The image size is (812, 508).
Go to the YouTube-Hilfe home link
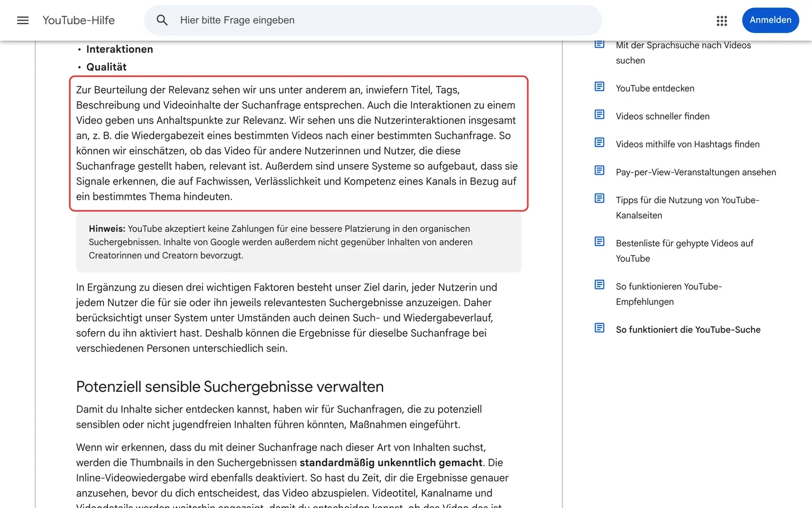click(x=79, y=20)
